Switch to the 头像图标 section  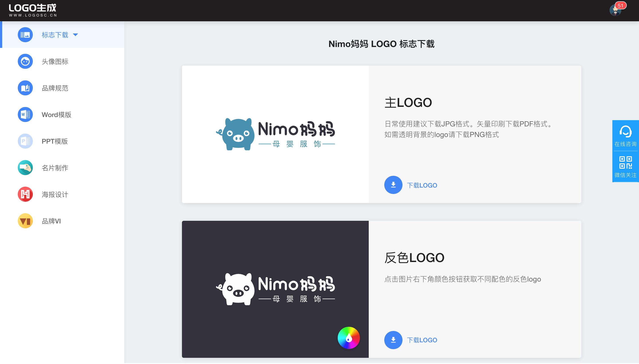55,61
